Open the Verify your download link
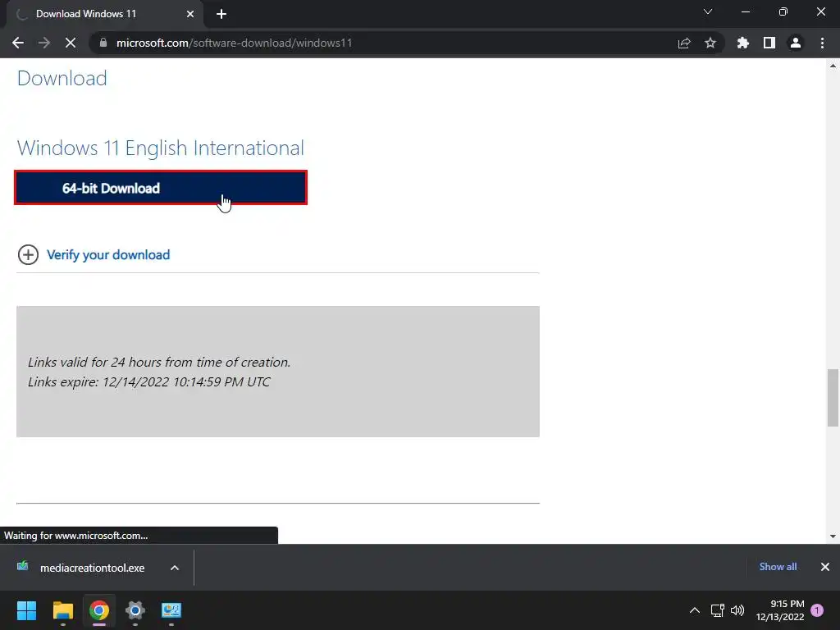This screenshot has width=840, height=630. 108,255
